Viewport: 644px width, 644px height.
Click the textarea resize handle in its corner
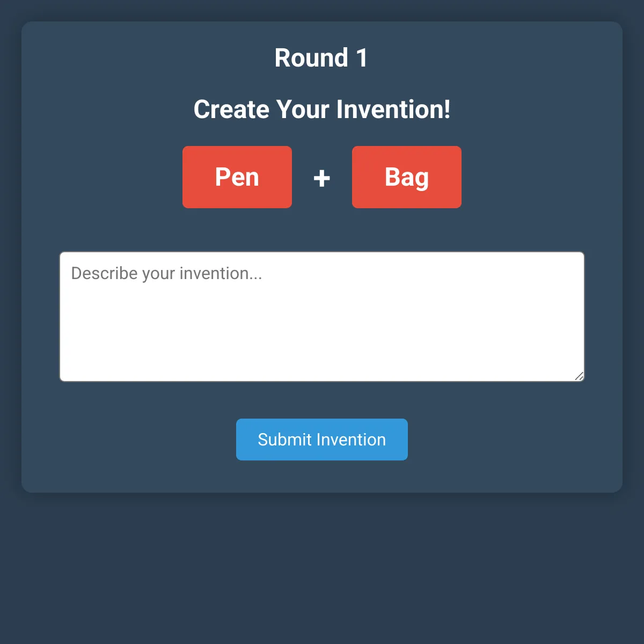tap(579, 376)
